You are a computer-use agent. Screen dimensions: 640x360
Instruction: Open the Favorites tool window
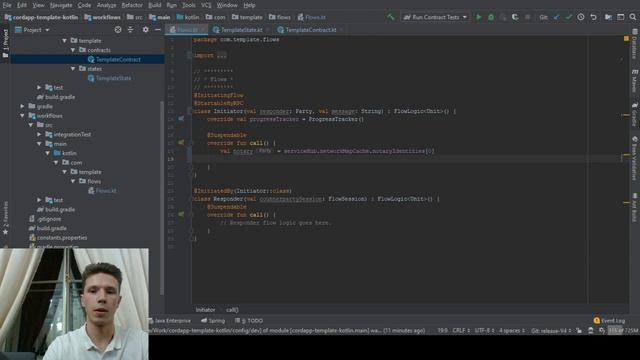pos(5,218)
